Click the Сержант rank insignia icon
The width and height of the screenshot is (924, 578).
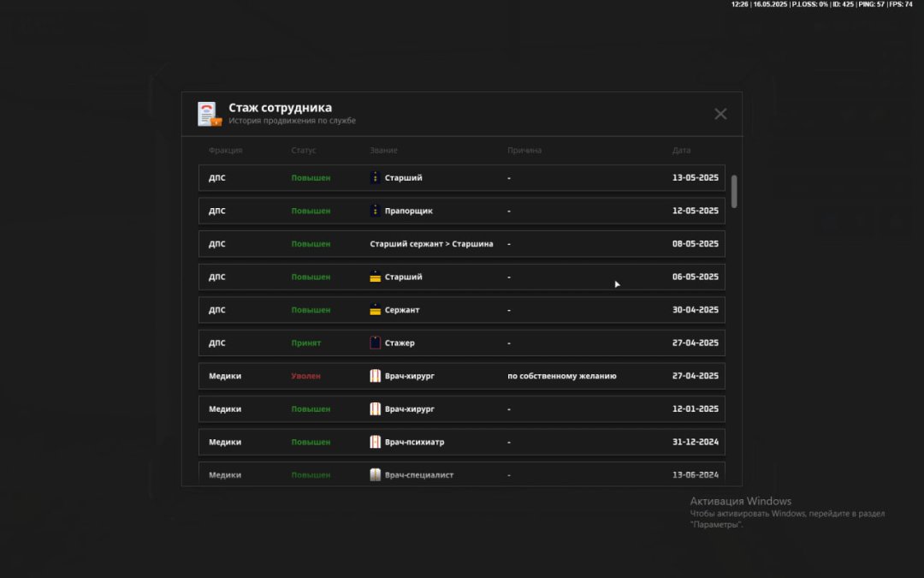tap(375, 310)
